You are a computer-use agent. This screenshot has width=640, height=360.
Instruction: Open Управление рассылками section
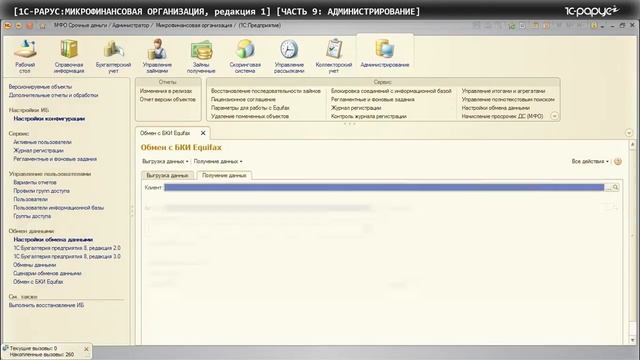tap(289, 56)
